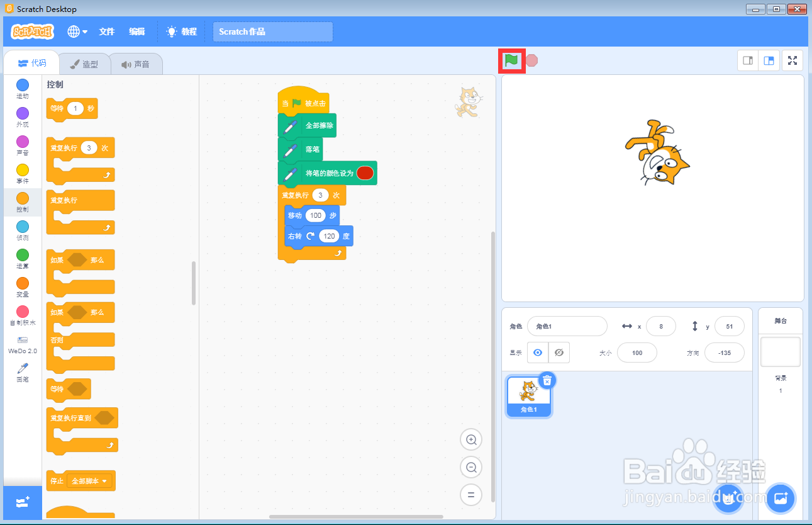Click the y coordinate field

[x=730, y=327]
